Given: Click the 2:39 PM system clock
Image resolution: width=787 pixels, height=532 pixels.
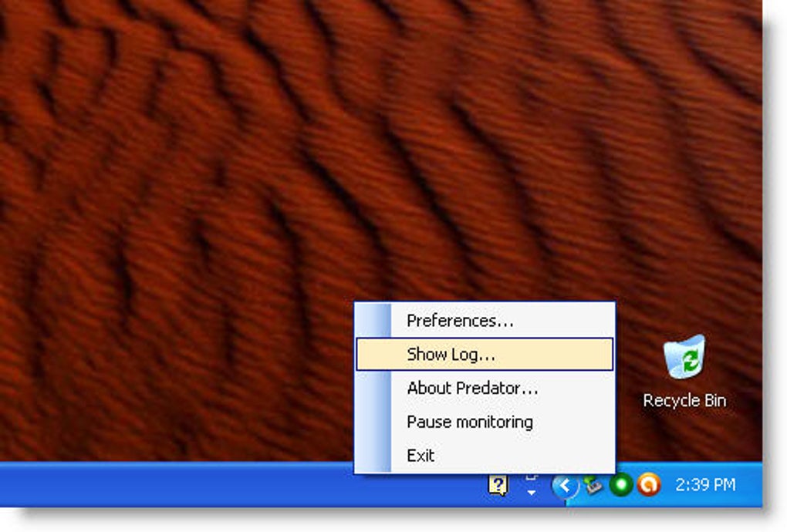Looking at the screenshot, I should (705, 485).
